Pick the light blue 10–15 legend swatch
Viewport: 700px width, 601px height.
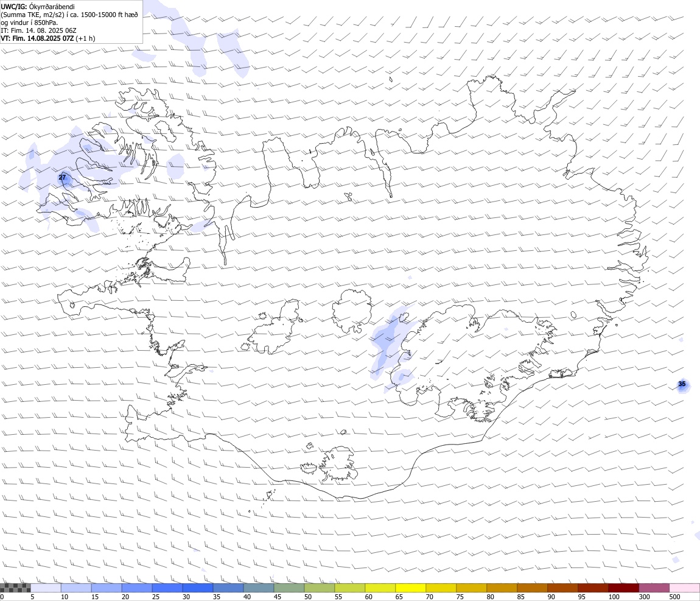(x=76, y=588)
